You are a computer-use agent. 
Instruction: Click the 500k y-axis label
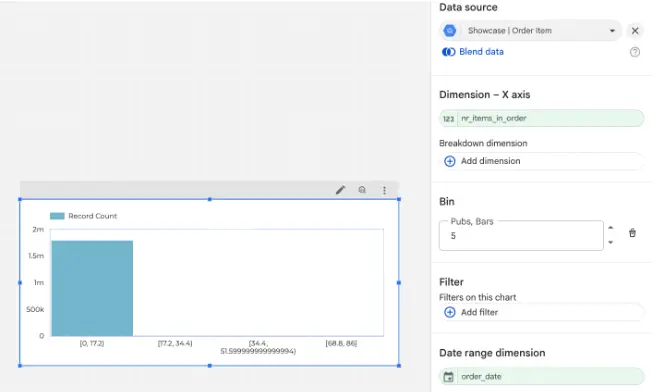pyautogui.click(x=35, y=309)
